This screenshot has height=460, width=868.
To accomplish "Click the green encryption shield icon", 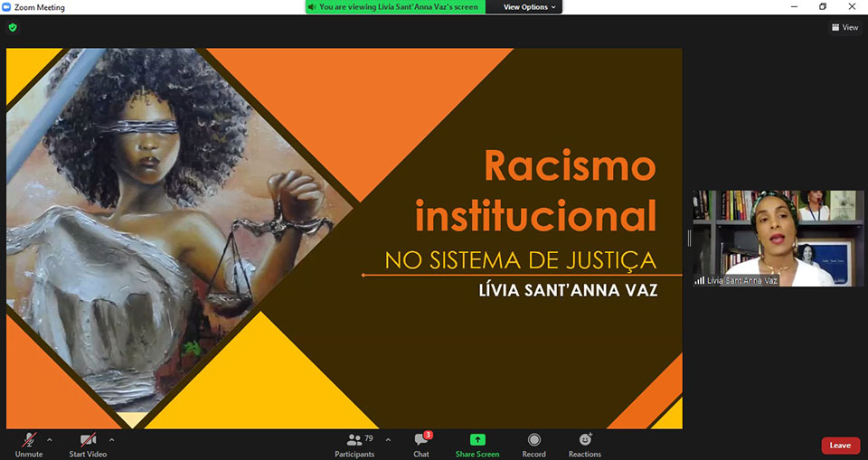I will [x=13, y=28].
